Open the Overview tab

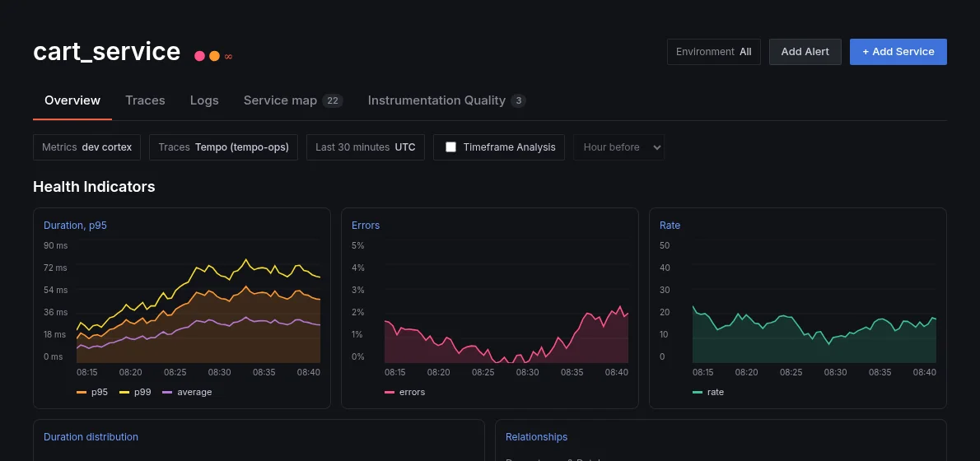tap(72, 100)
